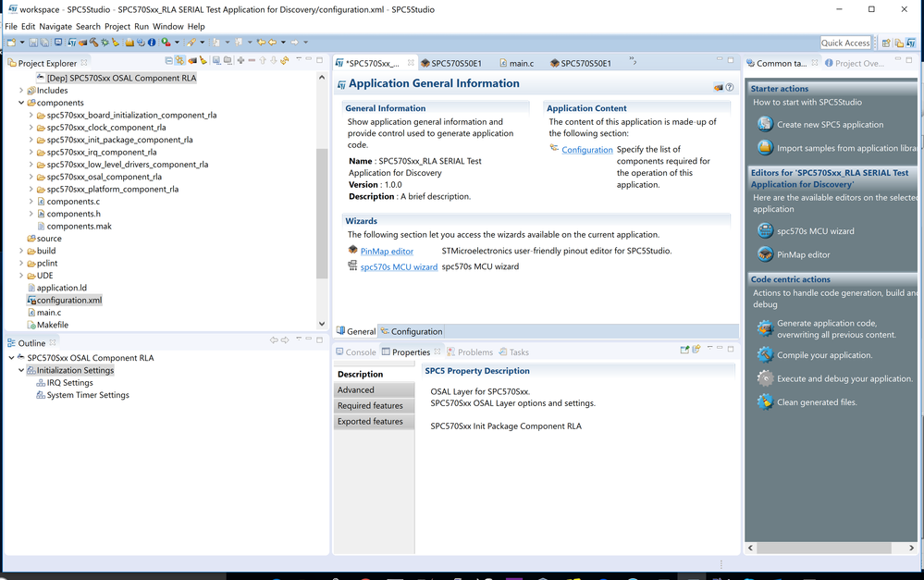Click the PinMap editor icon in Common tasks
The width and height of the screenshot is (924, 580).
coord(765,254)
